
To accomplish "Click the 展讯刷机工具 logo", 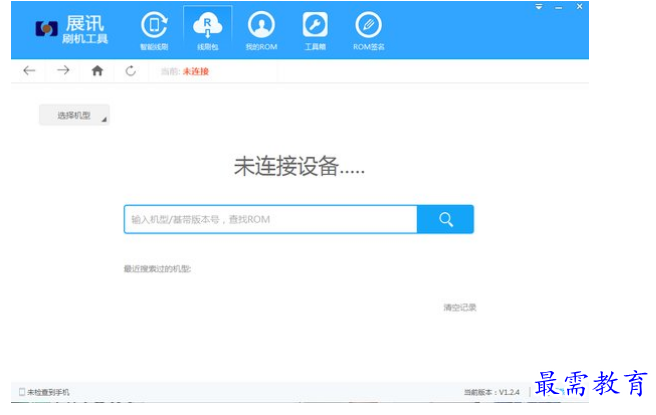I will [x=72, y=29].
